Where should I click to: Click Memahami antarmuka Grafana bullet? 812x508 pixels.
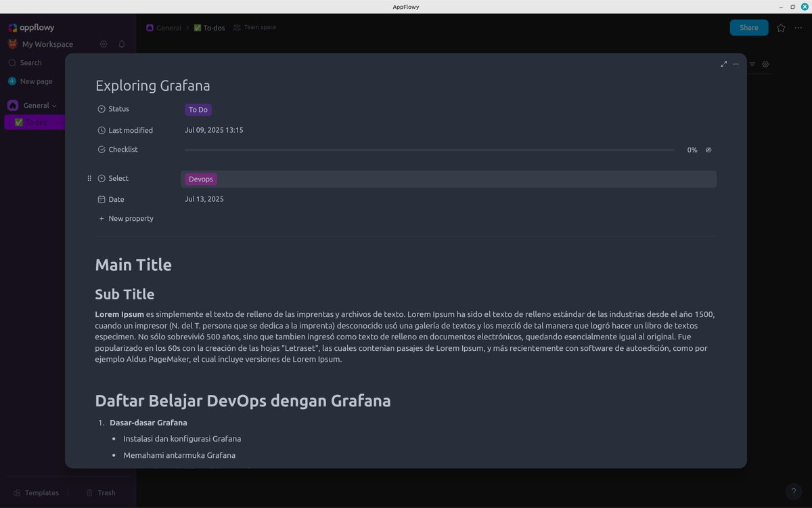tap(179, 456)
